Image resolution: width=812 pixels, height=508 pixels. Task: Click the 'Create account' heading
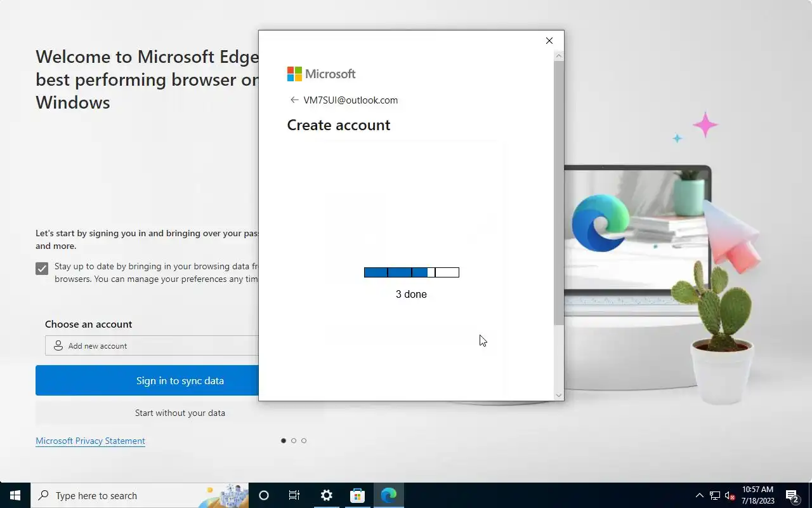coord(339,125)
